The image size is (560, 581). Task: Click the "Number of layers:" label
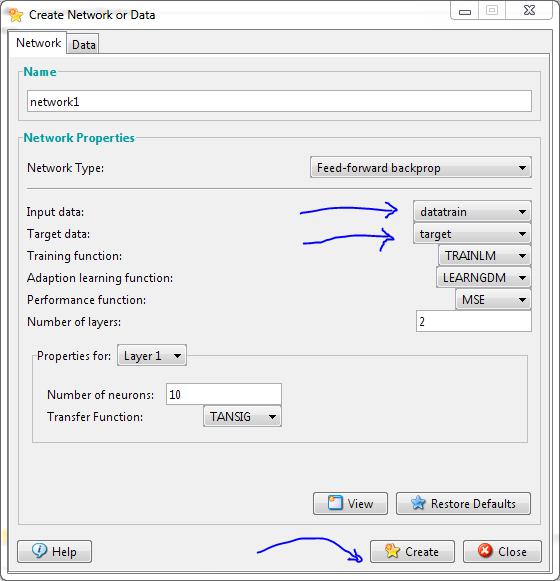click(x=74, y=322)
